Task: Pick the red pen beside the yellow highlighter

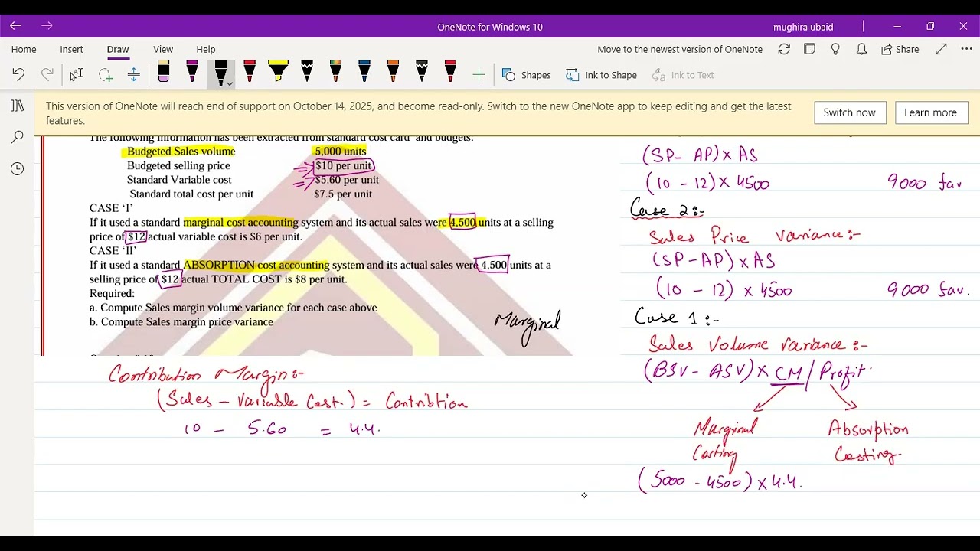Action: coord(250,73)
